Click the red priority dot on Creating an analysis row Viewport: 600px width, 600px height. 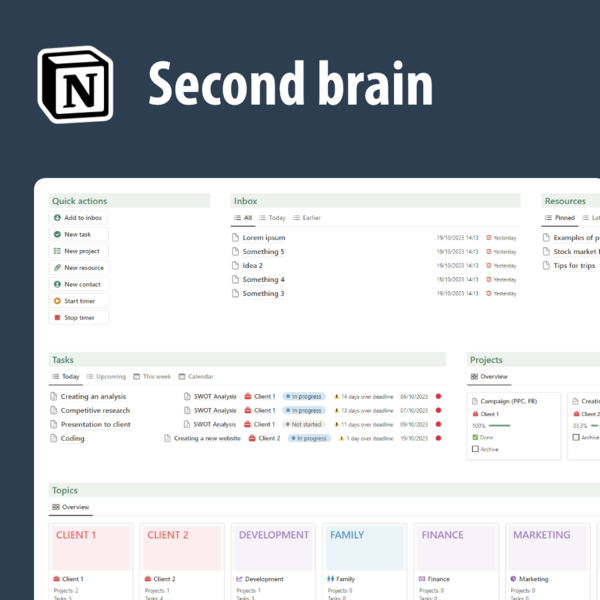(x=439, y=396)
